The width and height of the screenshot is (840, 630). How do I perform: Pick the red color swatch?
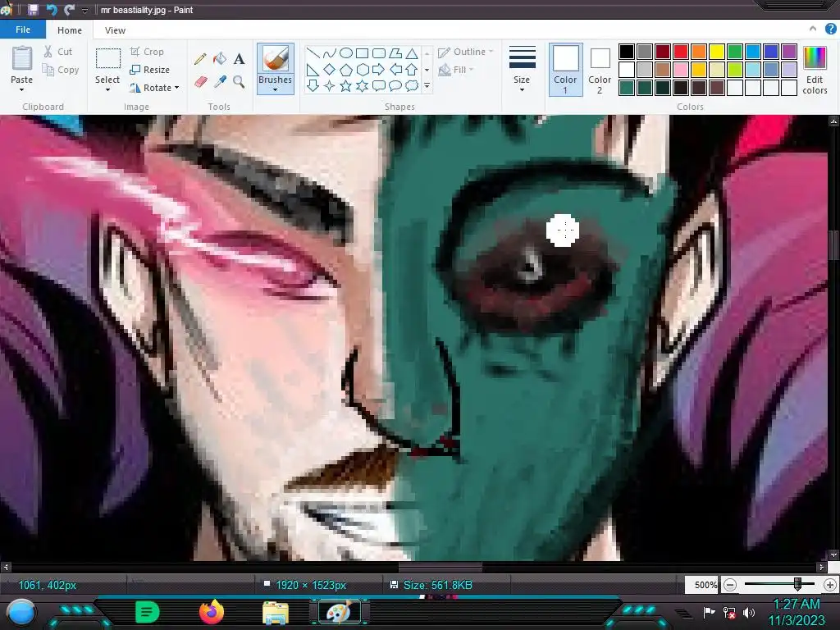point(681,52)
